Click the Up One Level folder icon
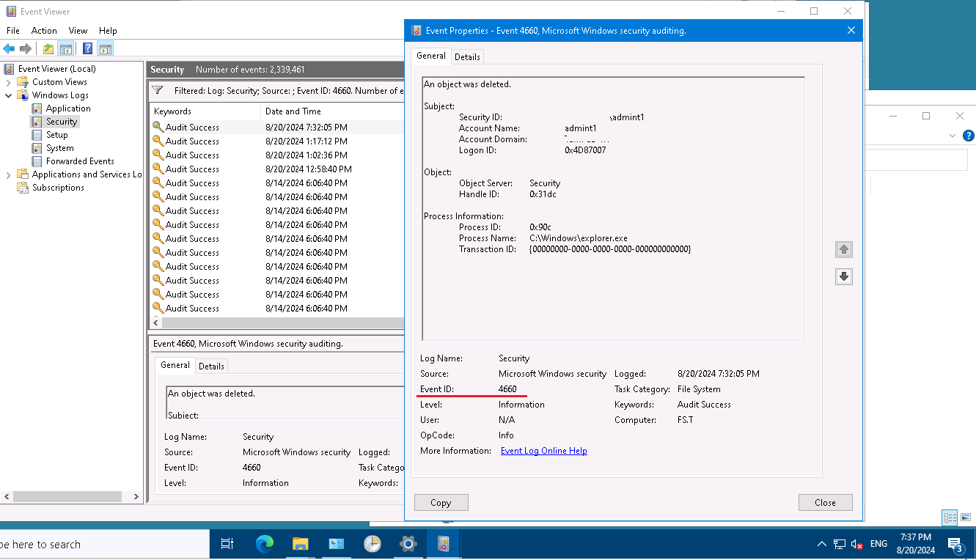Image resolution: width=976 pixels, height=560 pixels. pos(48,49)
